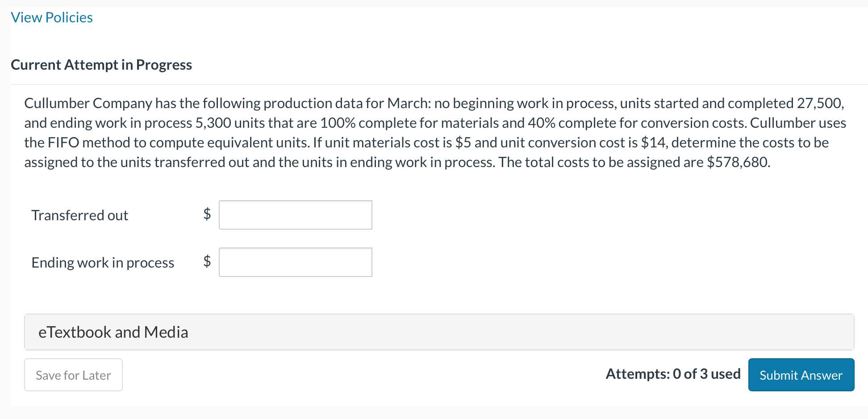Click the dollar sign beside Ending work in process
The width and height of the screenshot is (868, 419).
click(x=207, y=261)
